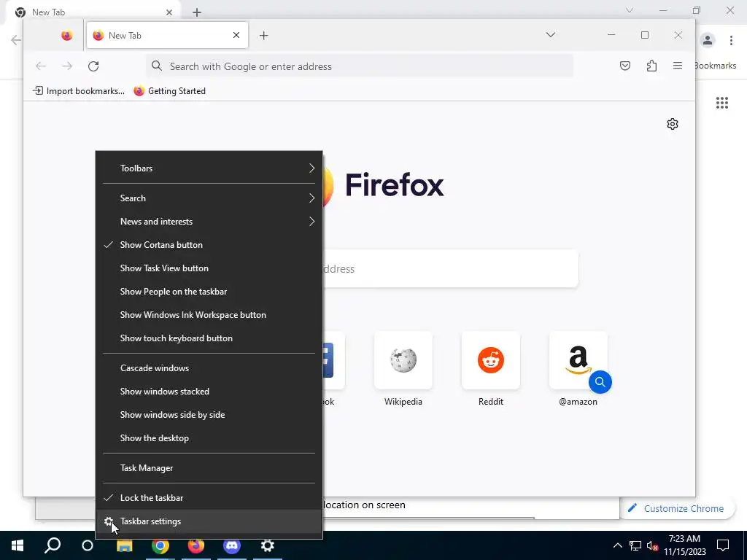The height and width of the screenshot is (560, 747).
Task: Open the Getting Started bookmark
Action: pos(169,91)
